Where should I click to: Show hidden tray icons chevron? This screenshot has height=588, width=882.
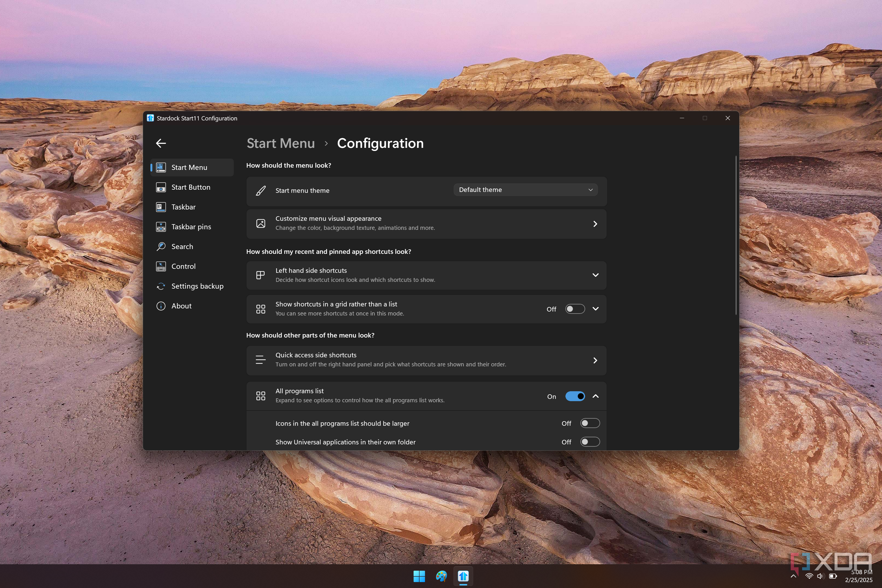(794, 576)
